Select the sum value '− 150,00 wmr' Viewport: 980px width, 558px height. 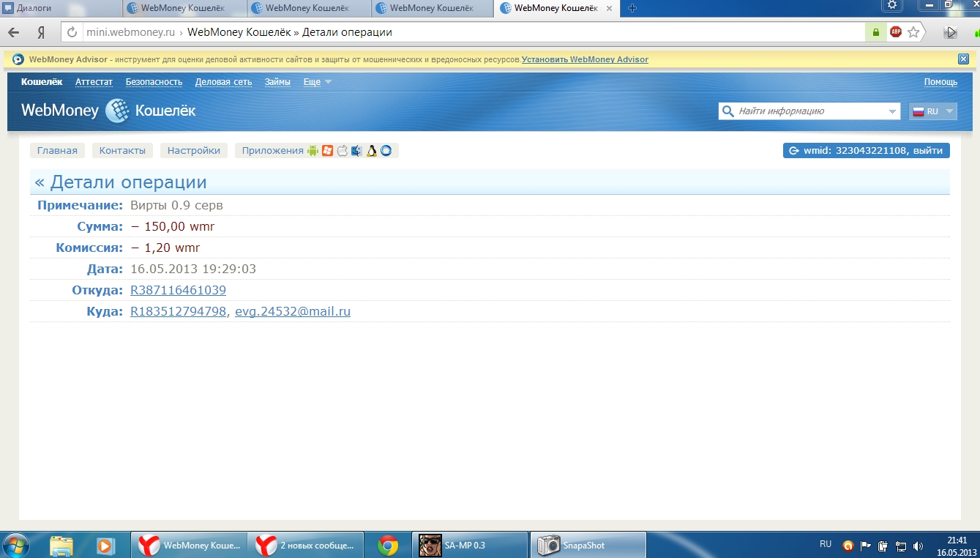click(173, 227)
